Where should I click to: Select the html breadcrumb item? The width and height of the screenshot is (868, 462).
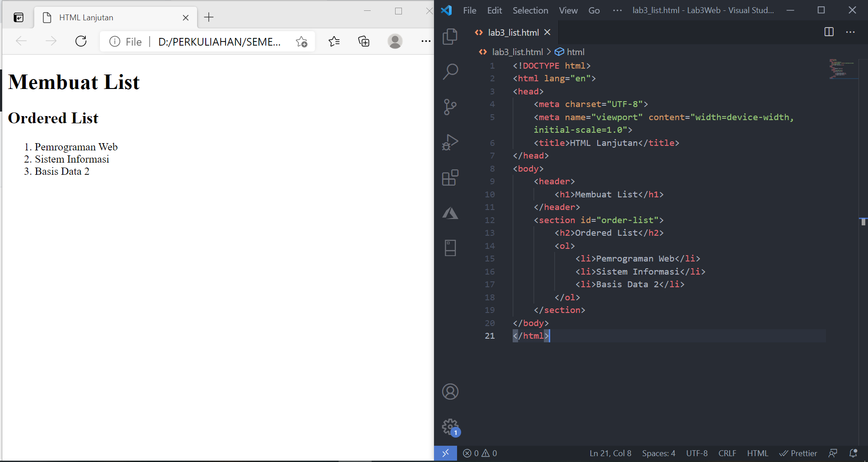pos(576,51)
